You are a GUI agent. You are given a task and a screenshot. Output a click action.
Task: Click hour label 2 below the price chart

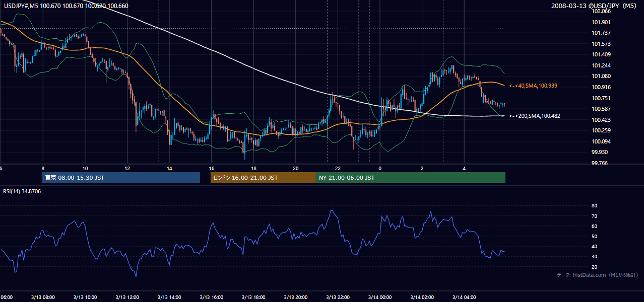tap(422, 169)
